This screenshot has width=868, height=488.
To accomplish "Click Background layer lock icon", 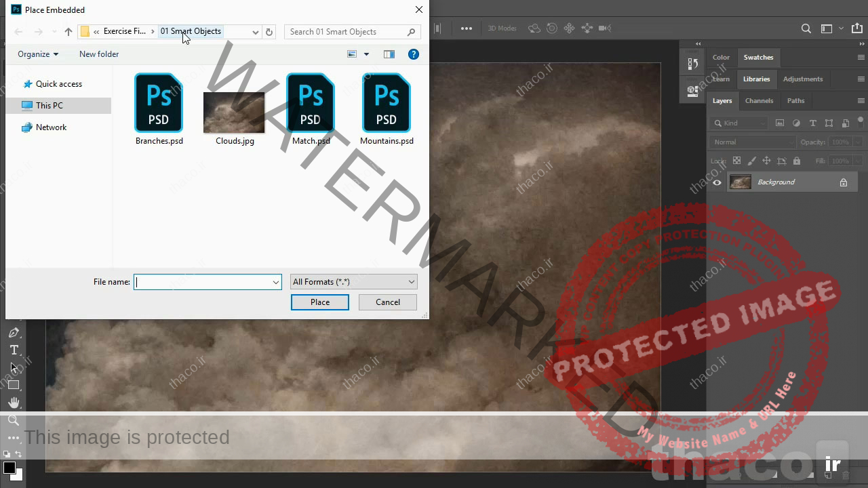I will pos(844,182).
